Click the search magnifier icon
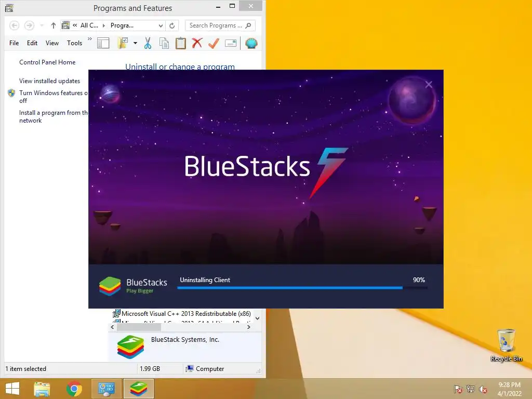532x399 pixels. [x=248, y=25]
